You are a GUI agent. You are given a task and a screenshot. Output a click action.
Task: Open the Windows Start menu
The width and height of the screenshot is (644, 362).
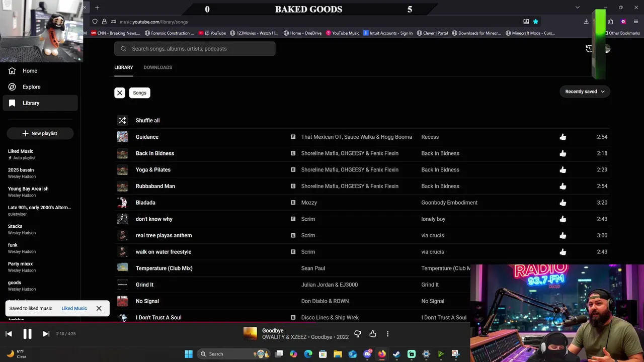point(189,354)
